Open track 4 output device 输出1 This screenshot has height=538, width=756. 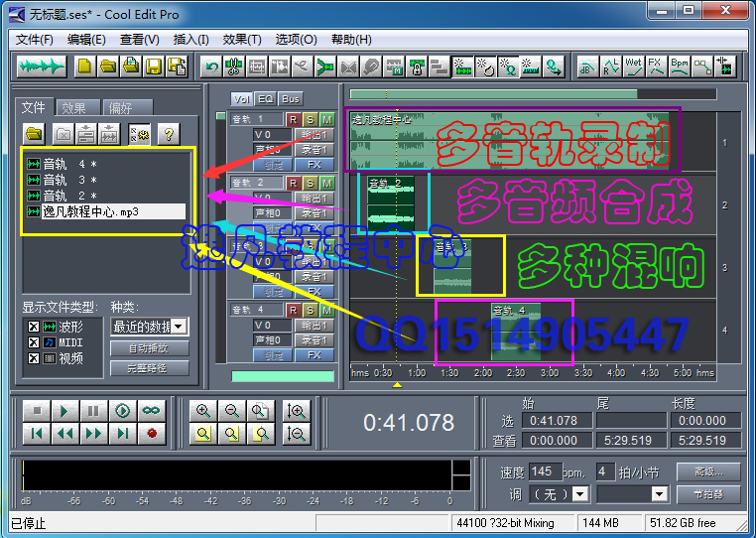tap(315, 326)
